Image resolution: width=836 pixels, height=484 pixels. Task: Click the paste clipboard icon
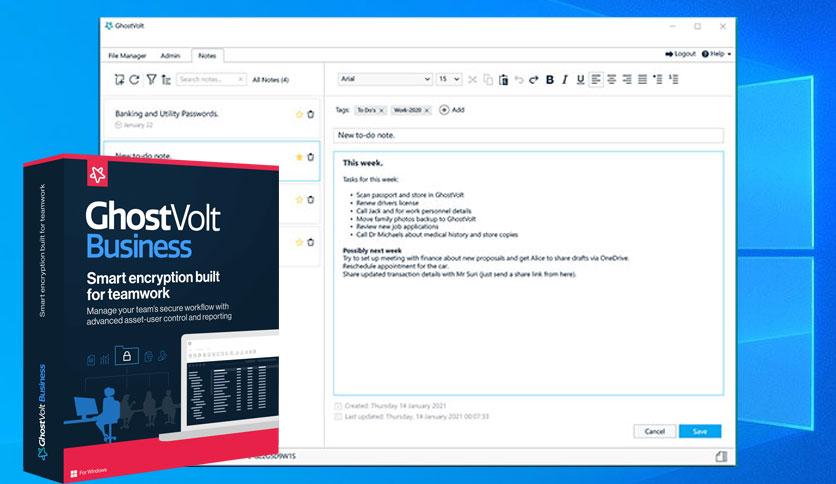(503, 80)
